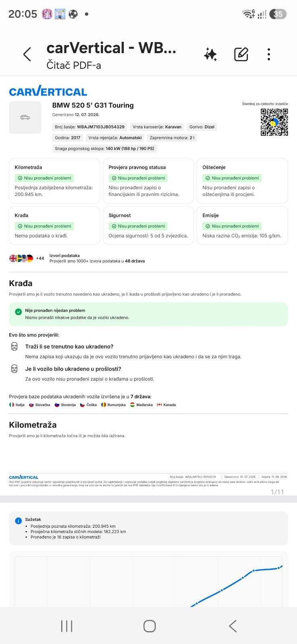The width and height of the screenshot is (297, 644).
Task: Open the Kilometraža summary card
Action: (x=54, y=181)
